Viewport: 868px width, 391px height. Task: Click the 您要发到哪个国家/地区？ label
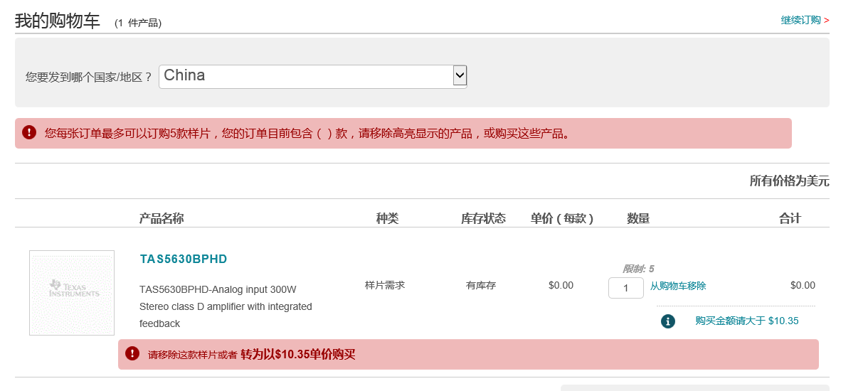click(89, 77)
